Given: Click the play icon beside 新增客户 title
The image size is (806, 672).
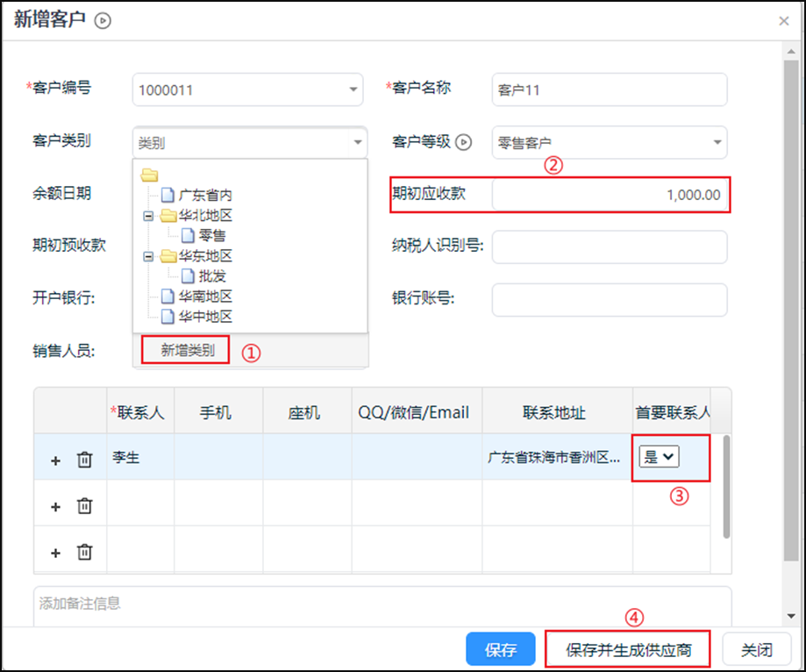Looking at the screenshot, I should 103,21.
